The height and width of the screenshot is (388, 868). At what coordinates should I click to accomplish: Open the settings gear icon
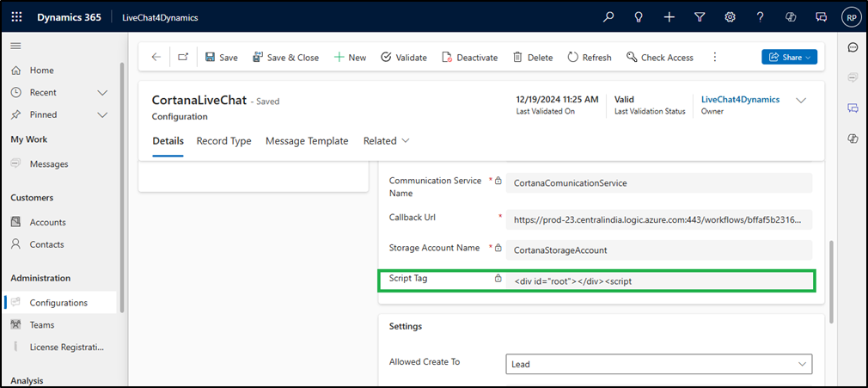click(730, 16)
